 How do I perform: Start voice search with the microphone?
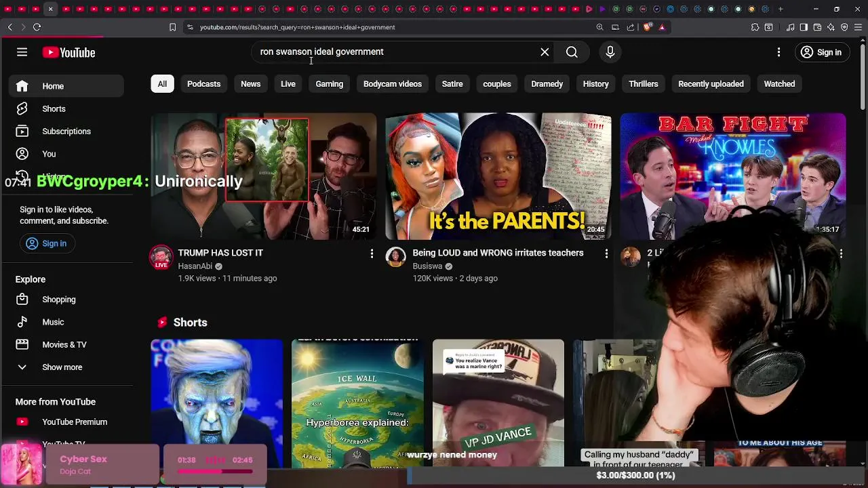[610, 52]
